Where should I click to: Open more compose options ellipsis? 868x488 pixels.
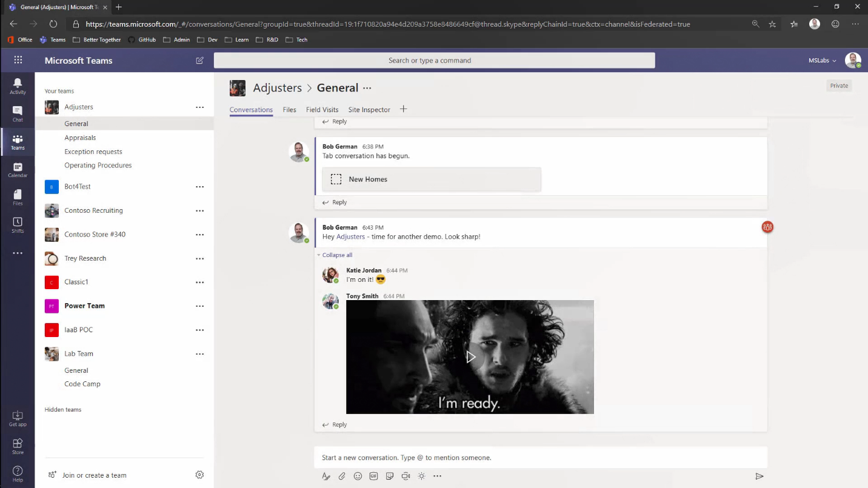coord(437,476)
